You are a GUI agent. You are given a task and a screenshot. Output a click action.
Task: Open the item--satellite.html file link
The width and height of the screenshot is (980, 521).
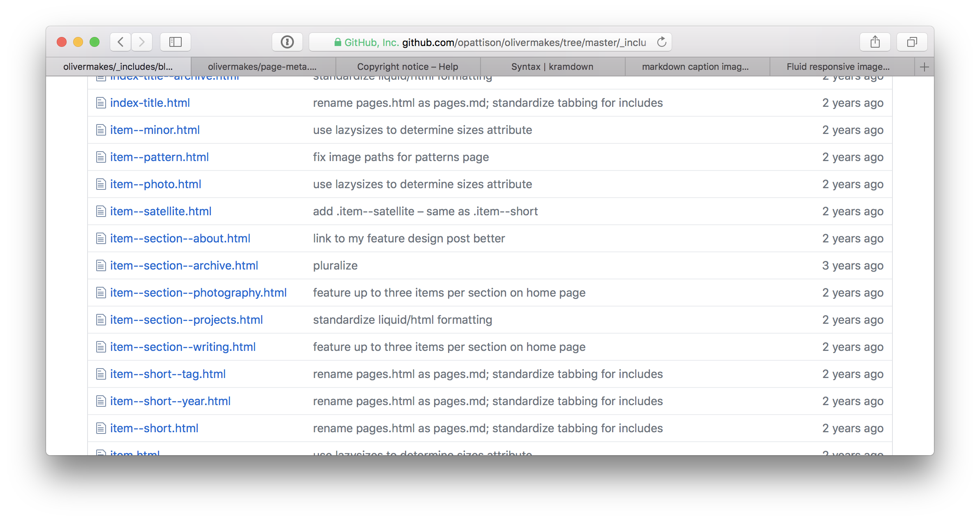[161, 211]
